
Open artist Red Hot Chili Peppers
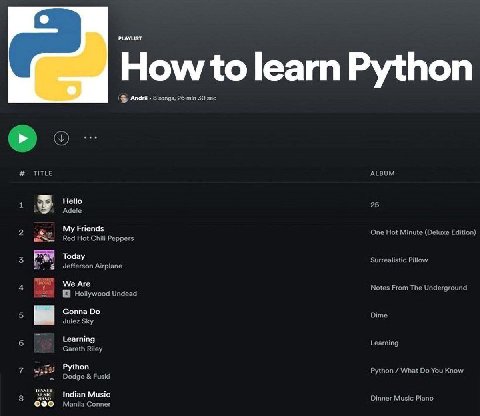98,238
